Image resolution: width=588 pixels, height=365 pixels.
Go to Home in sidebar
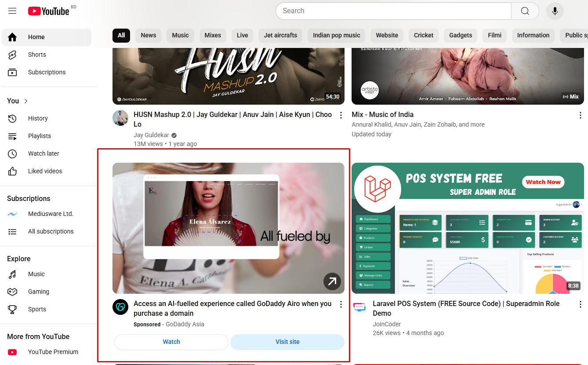tap(47, 37)
